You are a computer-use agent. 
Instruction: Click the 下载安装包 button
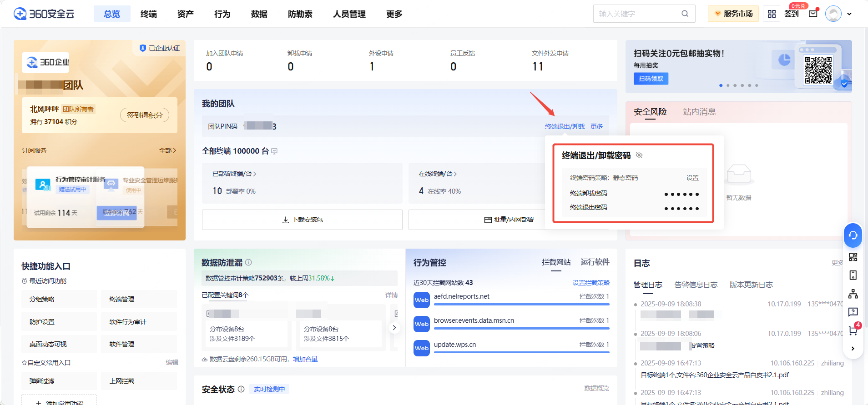(302, 220)
